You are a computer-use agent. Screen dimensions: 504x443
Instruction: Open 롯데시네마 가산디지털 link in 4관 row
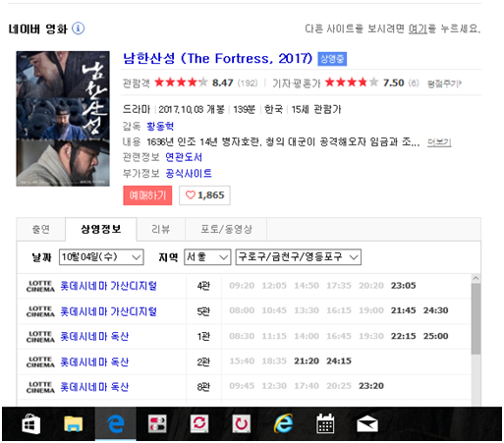[108, 286]
